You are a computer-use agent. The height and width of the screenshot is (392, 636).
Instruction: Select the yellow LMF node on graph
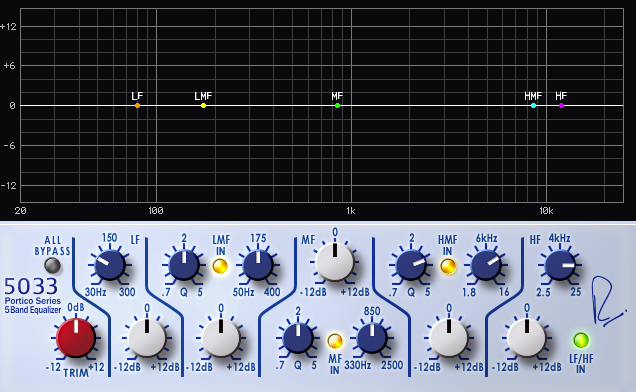204,106
